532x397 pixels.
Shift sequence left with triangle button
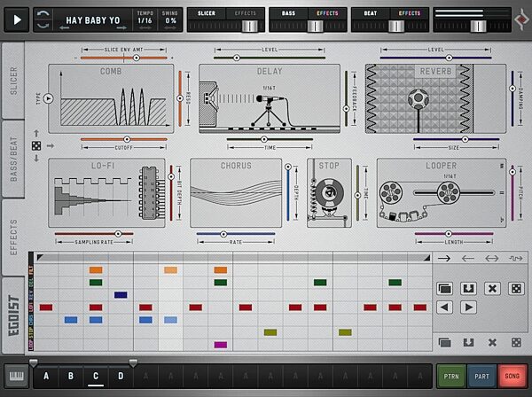click(x=444, y=307)
